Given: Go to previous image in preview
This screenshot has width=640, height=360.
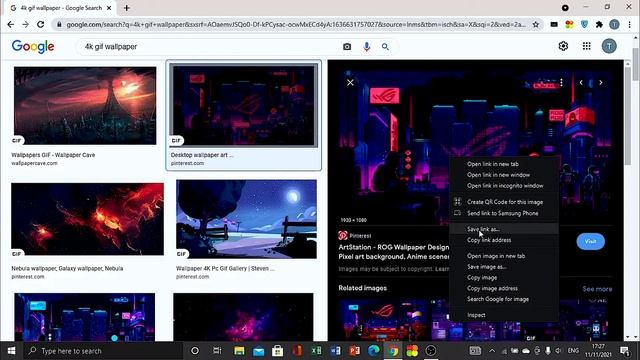Looking at the screenshot, I should pyautogui.click(x=581, y=82).
